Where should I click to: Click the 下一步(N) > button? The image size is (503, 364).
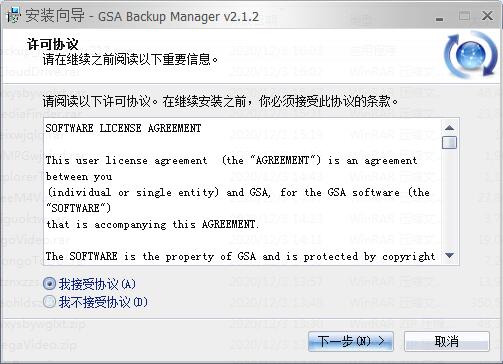(351, 341)
